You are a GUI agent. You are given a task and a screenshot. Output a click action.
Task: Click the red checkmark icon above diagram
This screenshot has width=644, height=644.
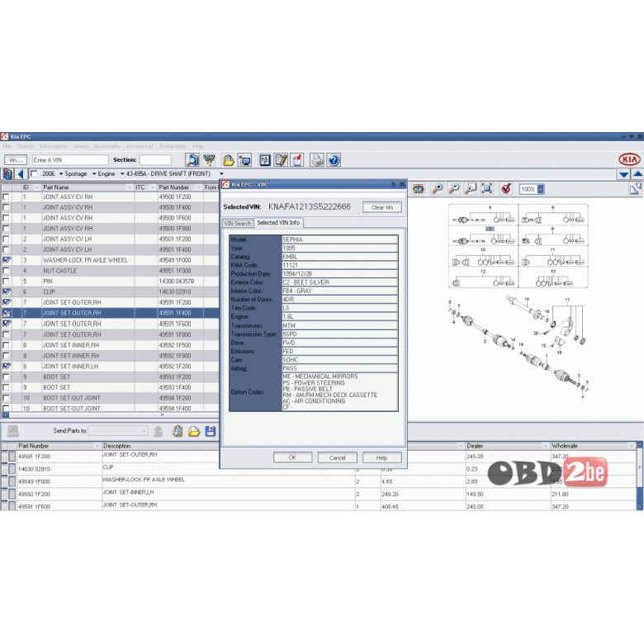tap(506, 188)
